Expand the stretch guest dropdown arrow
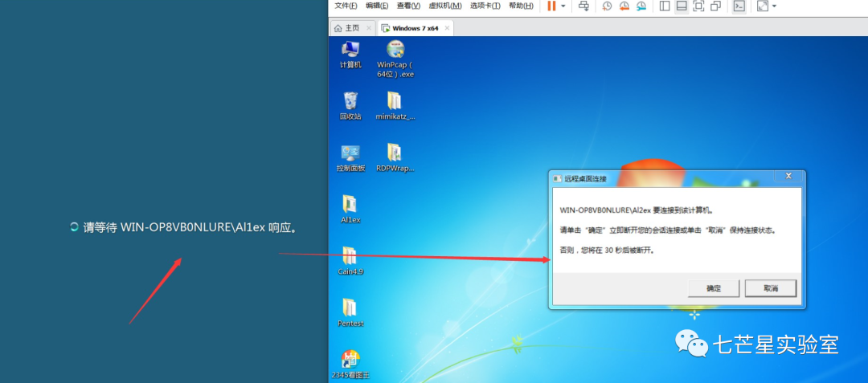 pyautogui.click(x=774, y=6)
